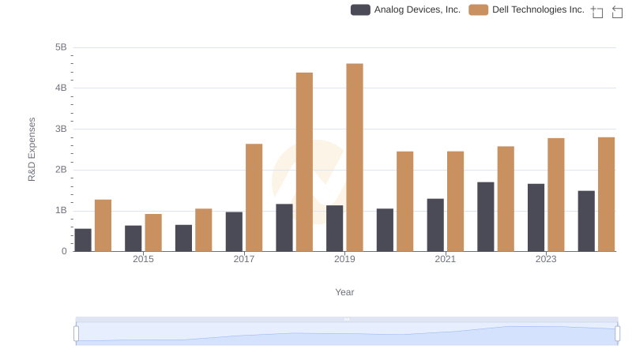
Task: Click the 2023 x-axis label
Action: (546, 259)
